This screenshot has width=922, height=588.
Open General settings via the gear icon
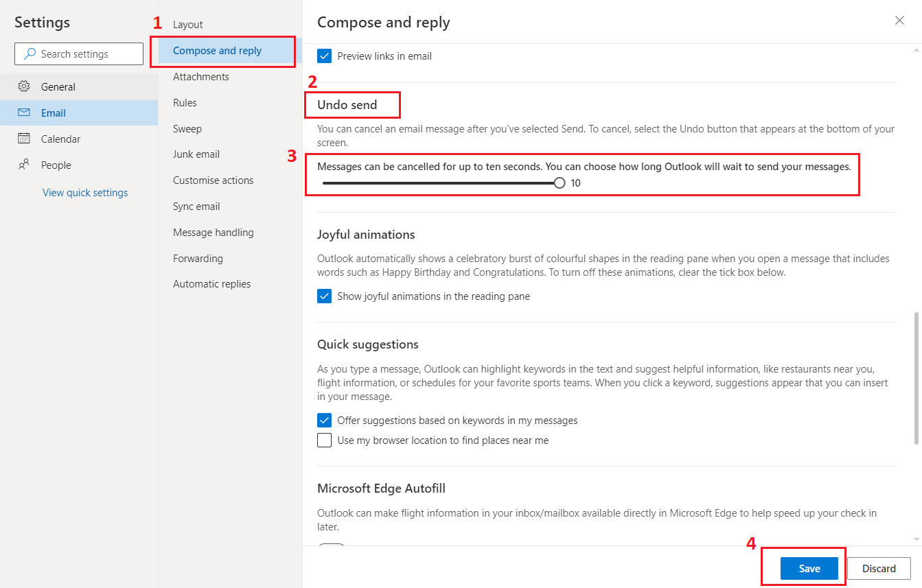click(24, 86)
